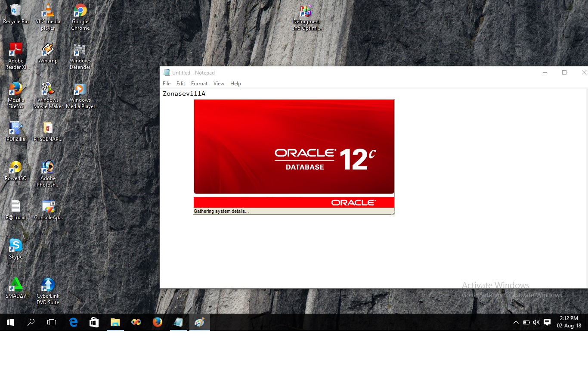Image resolution: width=588 pixels, height=386 pixels.
Task: Open SMADAV antivirus from desktop
Action: pyautogui.click(x=15, y=284)
